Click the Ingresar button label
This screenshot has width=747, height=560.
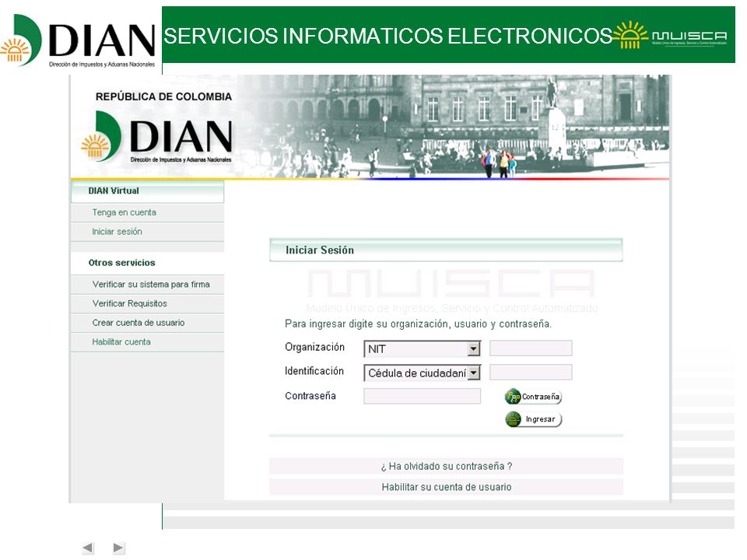pos(540,419)
